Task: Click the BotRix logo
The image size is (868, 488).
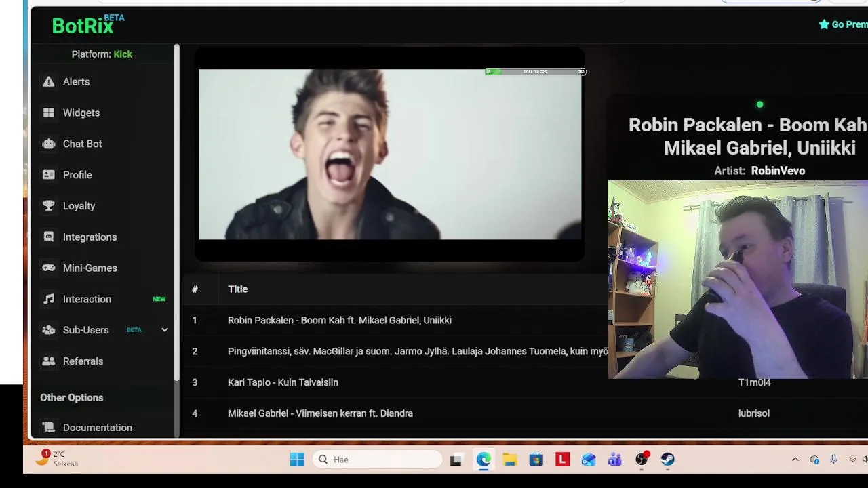Action: point(88,24)
